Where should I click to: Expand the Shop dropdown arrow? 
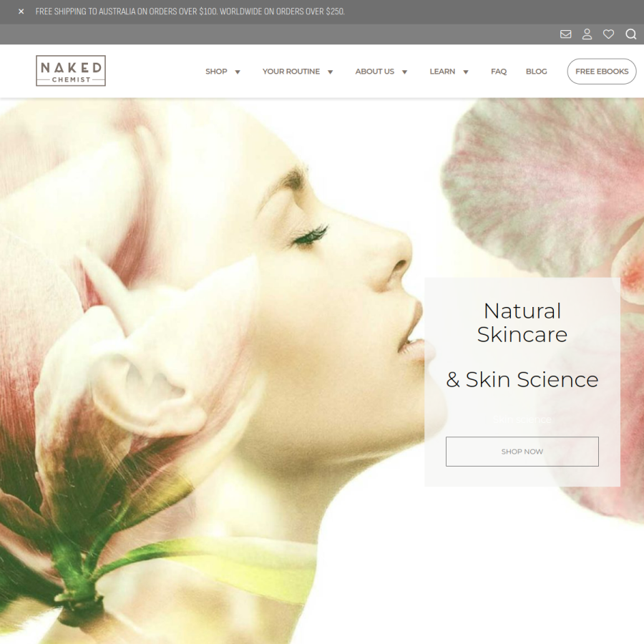(238, 72)
